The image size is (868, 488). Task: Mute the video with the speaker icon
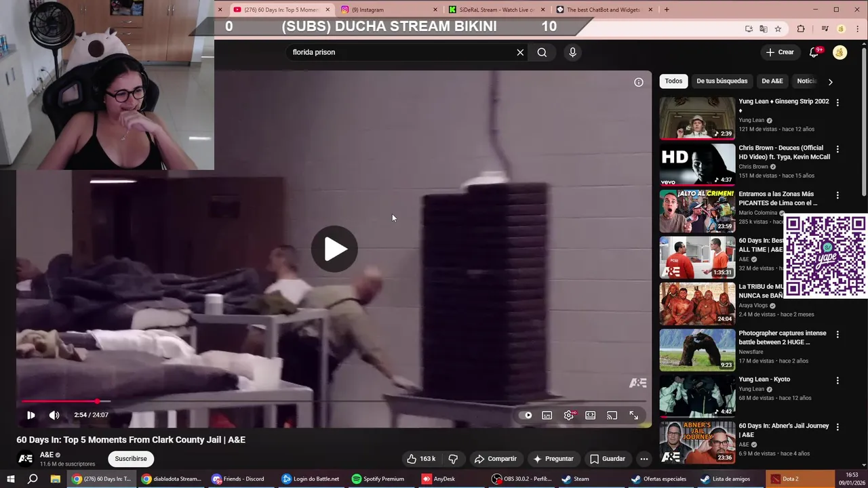point(54,415)
